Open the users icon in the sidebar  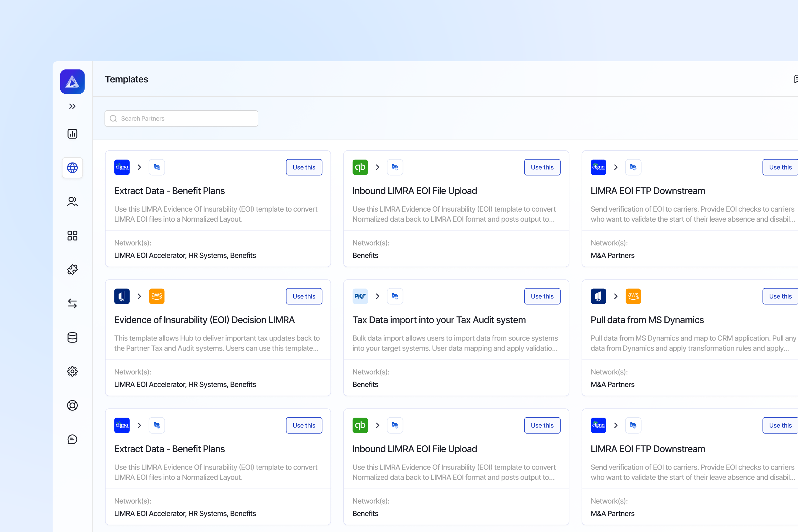pos(72,202)
